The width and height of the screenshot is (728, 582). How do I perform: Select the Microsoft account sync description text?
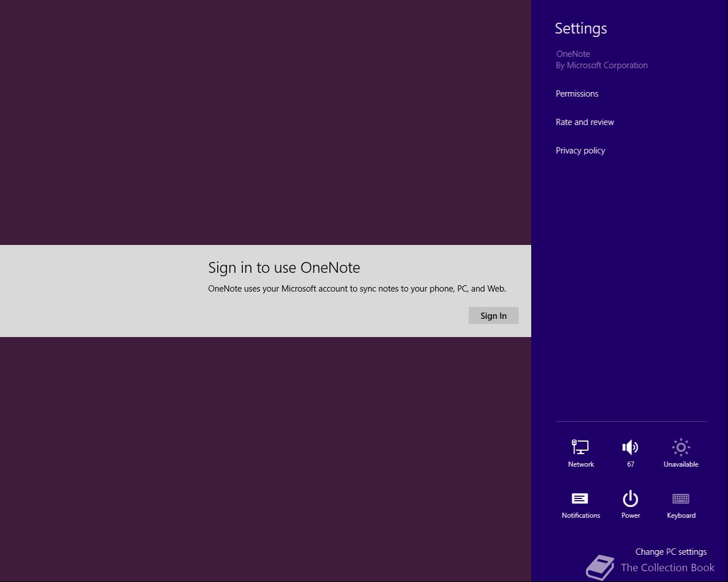[x=357, y=289]
